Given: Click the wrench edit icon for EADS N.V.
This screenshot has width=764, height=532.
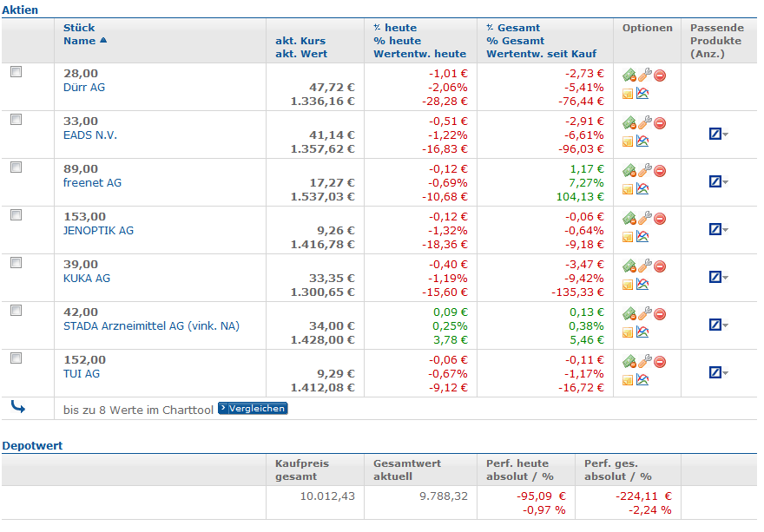Looking at the screenshot, I should pos(645,123).
